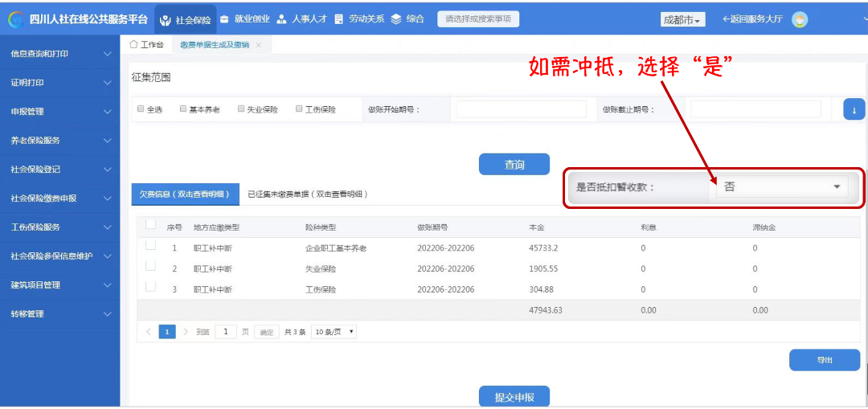Check the table header select-all checkbox
868x409 pixels.
tap(150, 224)
